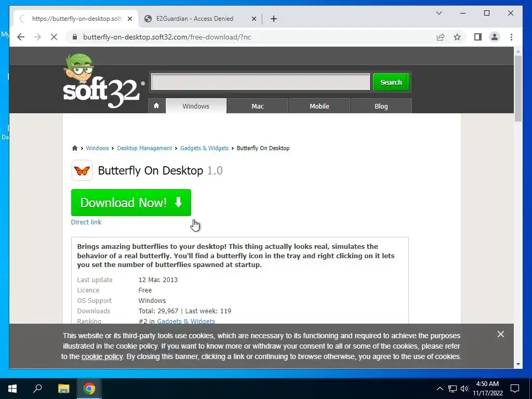This screenshot has width=532, height=399.
Task: Open the tab search chevron
Action: click(439, 13)
